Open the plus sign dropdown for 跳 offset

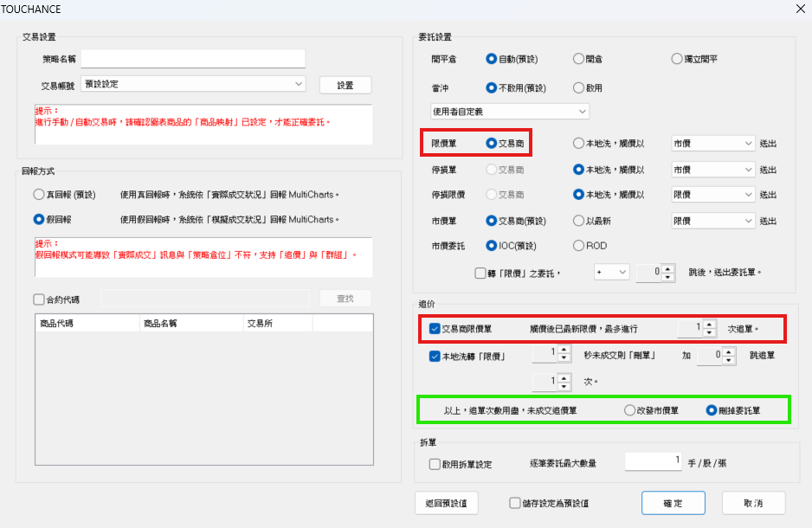click(x=611, y=272)
